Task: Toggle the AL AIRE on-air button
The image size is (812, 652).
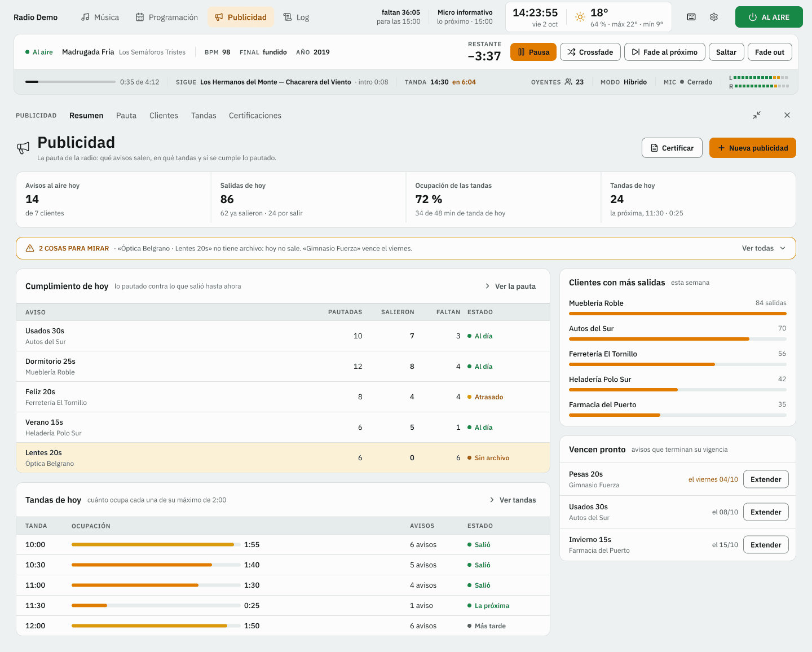Action: click(x=769, y=17)
